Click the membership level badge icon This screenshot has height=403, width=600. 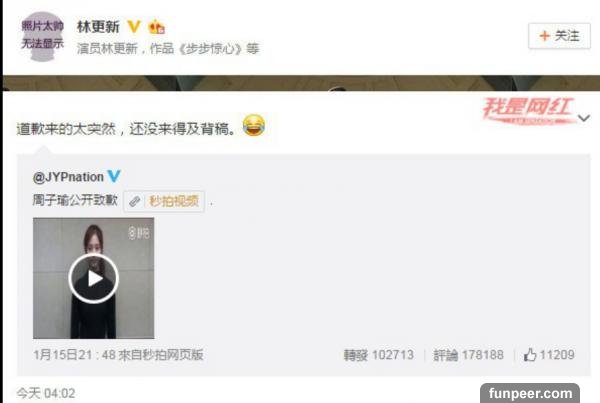[157, 27]
